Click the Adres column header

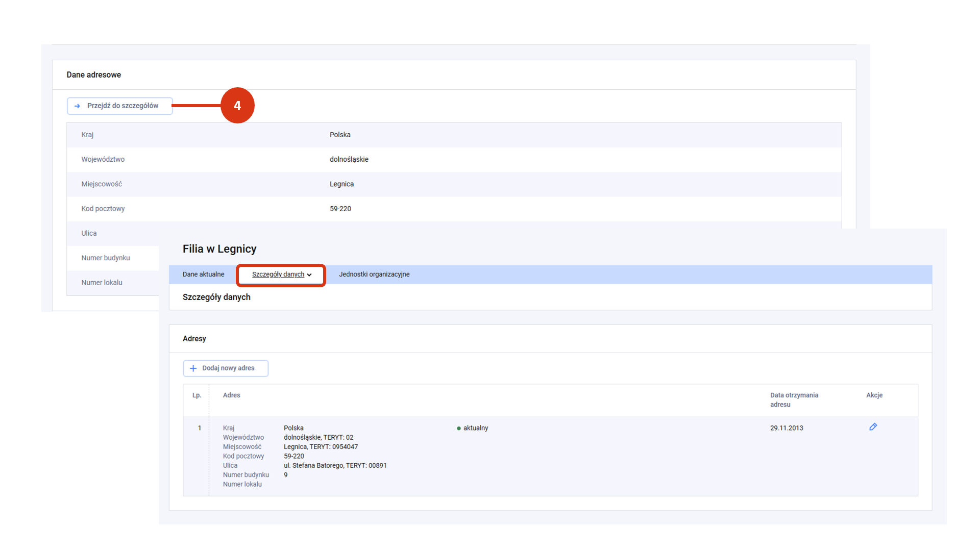tap(231, 395)
